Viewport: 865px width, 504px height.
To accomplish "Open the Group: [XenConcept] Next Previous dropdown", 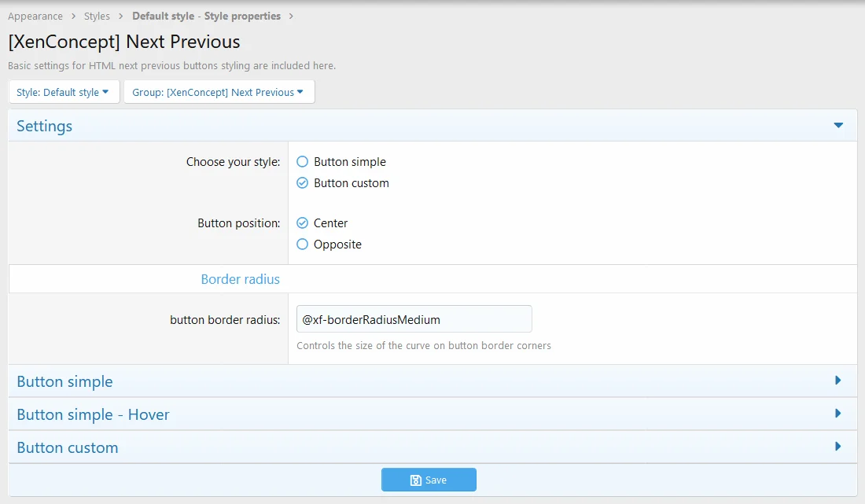I will [x=219, y=92].
